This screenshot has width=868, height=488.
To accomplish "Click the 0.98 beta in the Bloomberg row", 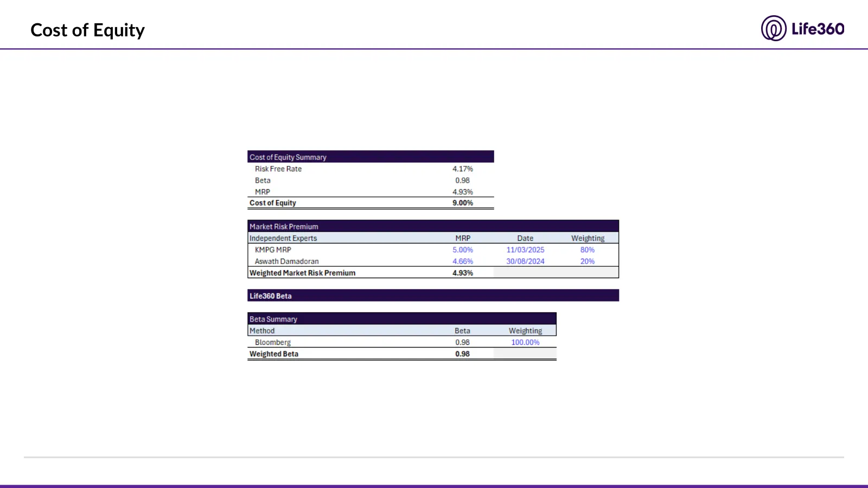I will point(463,342).
